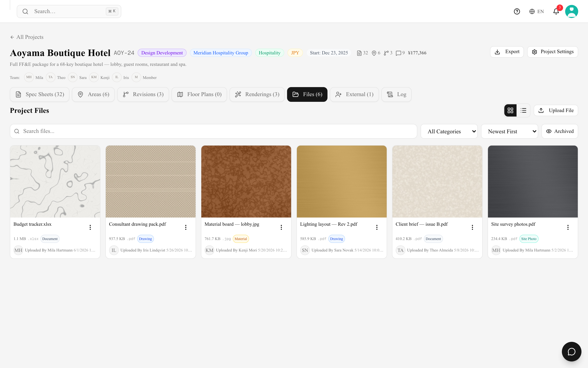Click the Site Photo category badge
The image size is (588, 368).
click(529, 239)
